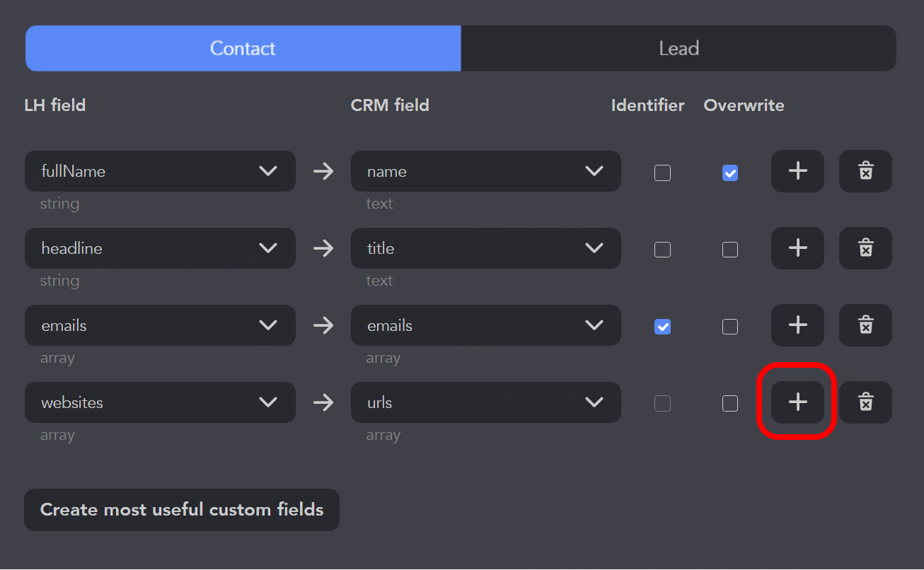
Task: Uncheck Overwrite for the fullName row
Action: [730, 173]
